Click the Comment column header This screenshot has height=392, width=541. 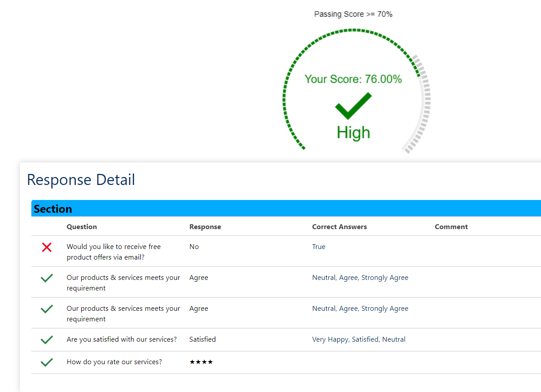pyautogui.click(x=451, y=226)
